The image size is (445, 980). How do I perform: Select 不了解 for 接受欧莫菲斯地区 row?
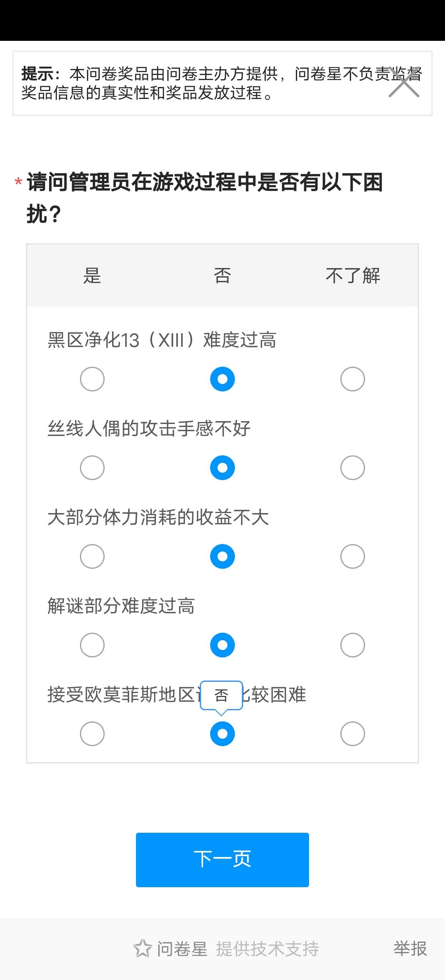point(352,734)
